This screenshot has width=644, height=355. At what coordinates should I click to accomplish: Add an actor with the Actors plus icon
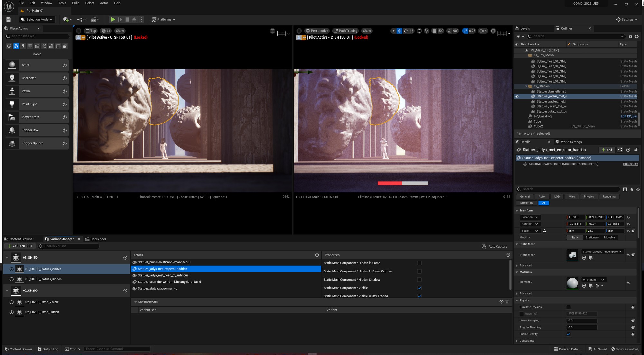pos(317,255)
